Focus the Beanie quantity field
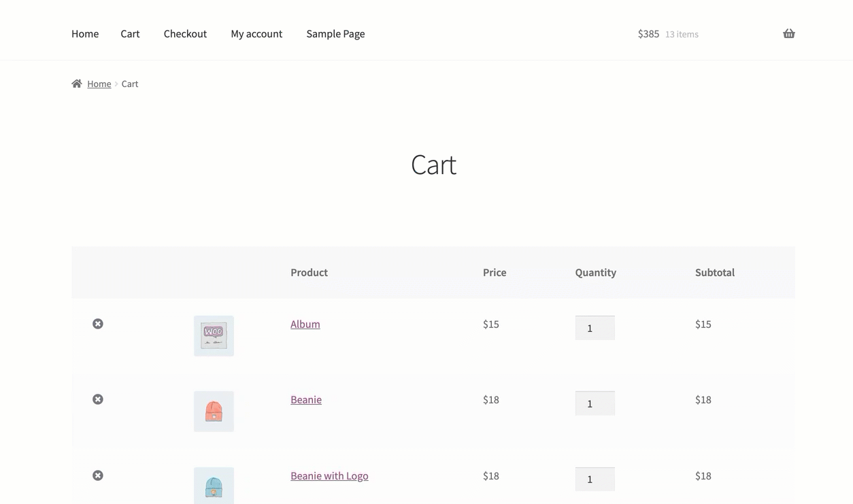The height and width of the screenshot is (504, 853). [595, 403]
